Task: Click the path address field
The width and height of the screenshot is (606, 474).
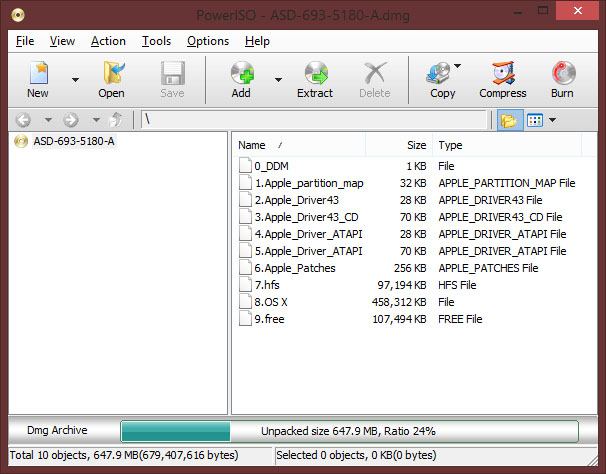Action: tap(314, 120)
